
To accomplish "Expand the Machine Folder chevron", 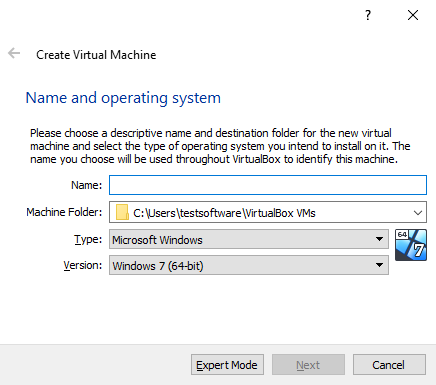I will [x=418, y=213].
